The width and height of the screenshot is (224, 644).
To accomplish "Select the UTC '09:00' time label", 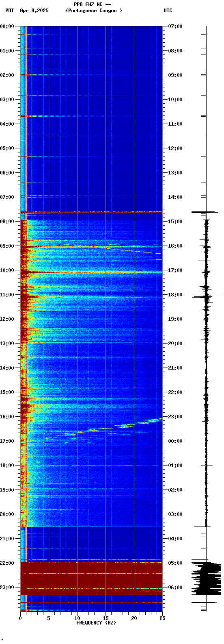I will (175, 75).
